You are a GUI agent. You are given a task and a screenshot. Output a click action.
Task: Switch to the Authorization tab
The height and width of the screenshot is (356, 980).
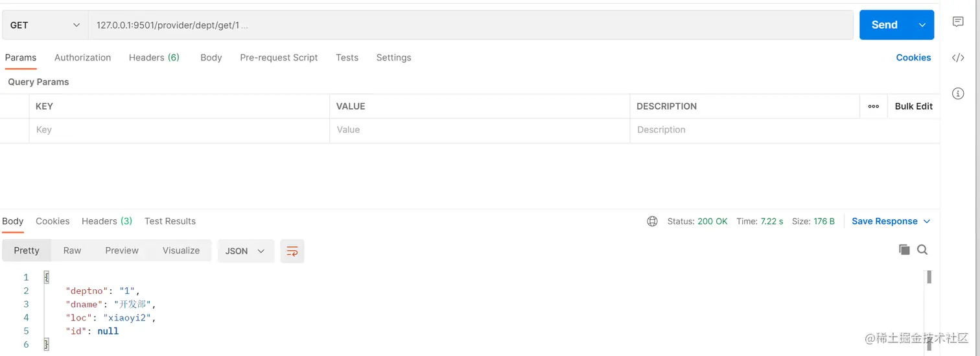[x=82, y=58]
